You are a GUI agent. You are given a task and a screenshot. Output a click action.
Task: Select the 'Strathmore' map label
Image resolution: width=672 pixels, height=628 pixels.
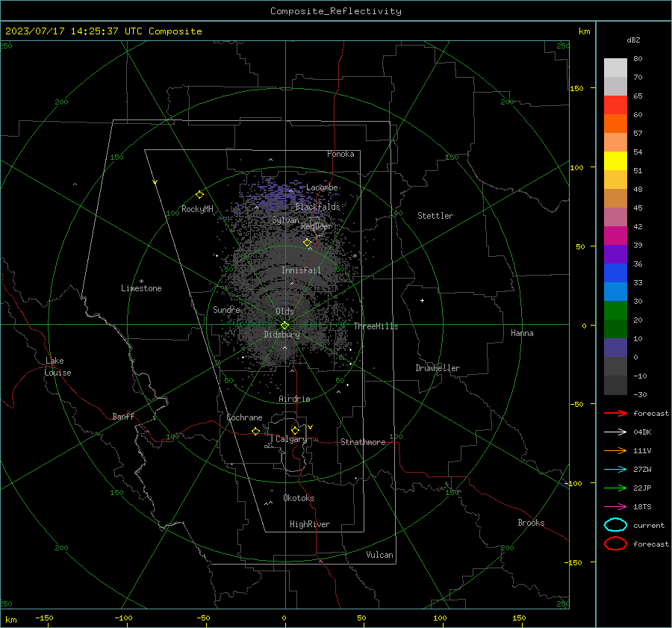point(363,442)
